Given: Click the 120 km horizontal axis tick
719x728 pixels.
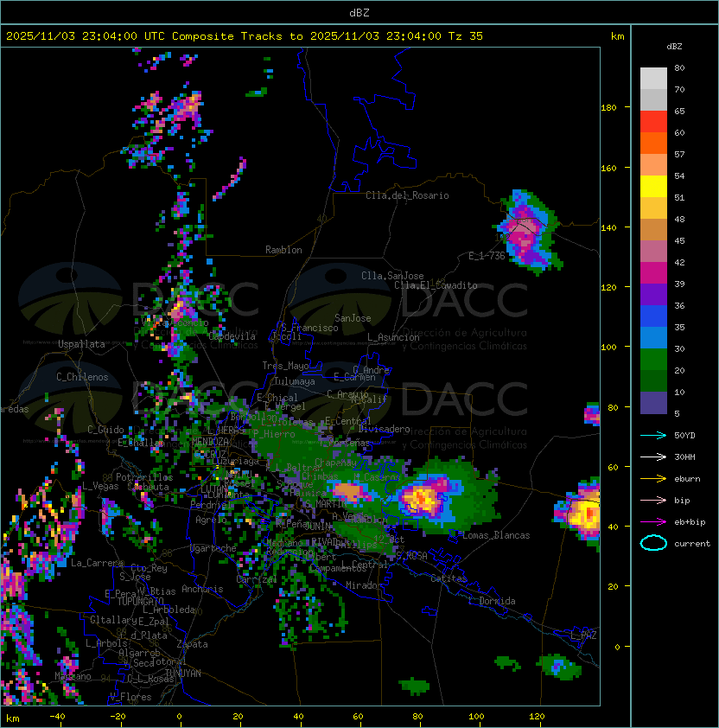Looking at the screenshot, I should [537, 717].
